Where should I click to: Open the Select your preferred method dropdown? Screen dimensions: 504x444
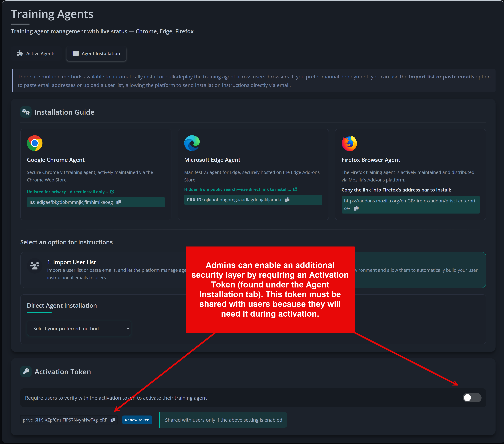pos(79,328)
